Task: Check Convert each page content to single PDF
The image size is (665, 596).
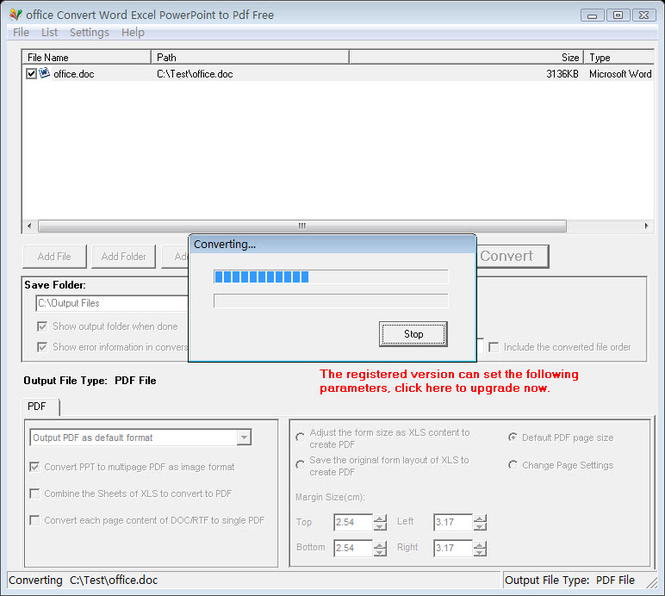Action: [x=35, y=520]
